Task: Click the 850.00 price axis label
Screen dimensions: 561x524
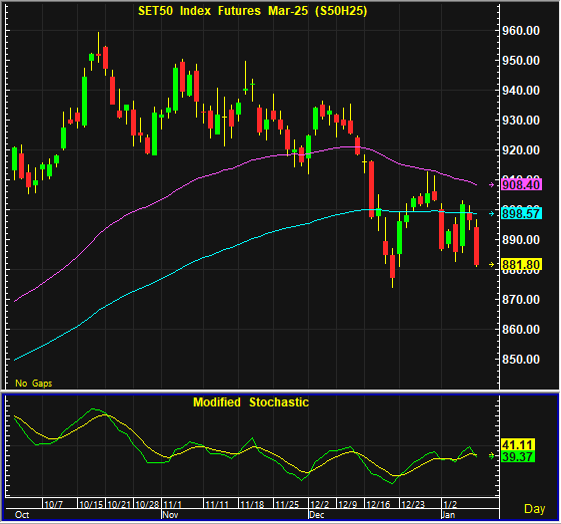Action: point(521,359)
